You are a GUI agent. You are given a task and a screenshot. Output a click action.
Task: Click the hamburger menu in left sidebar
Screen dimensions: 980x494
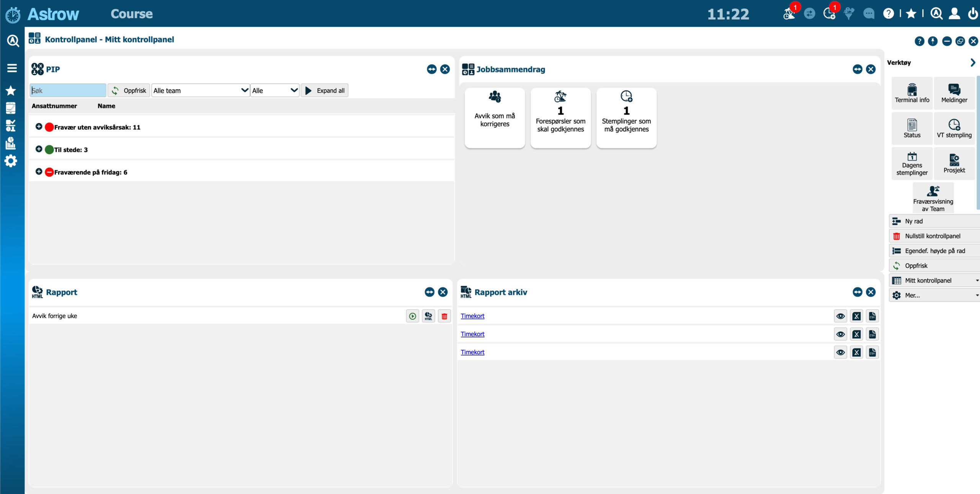coord(12,68)
